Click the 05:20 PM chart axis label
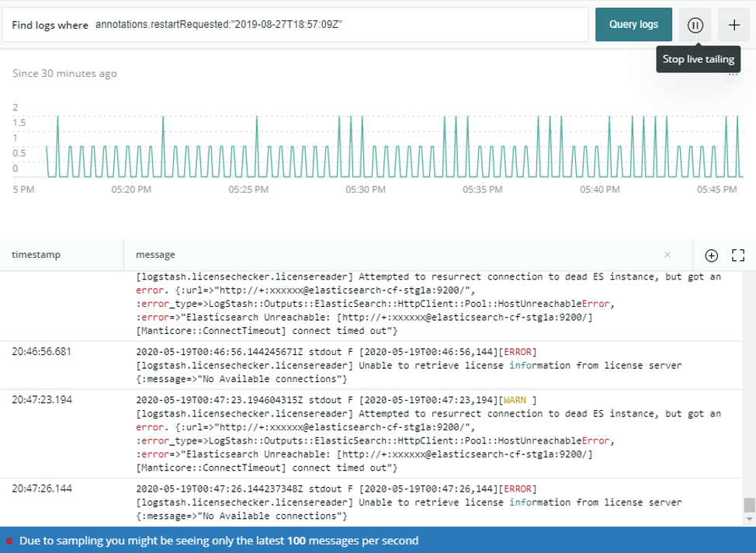This screenshot has height=553, width=756. point(131,190)
